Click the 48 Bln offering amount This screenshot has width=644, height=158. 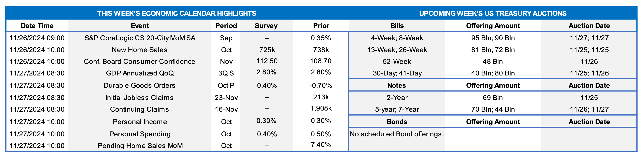tap(493, 62)
